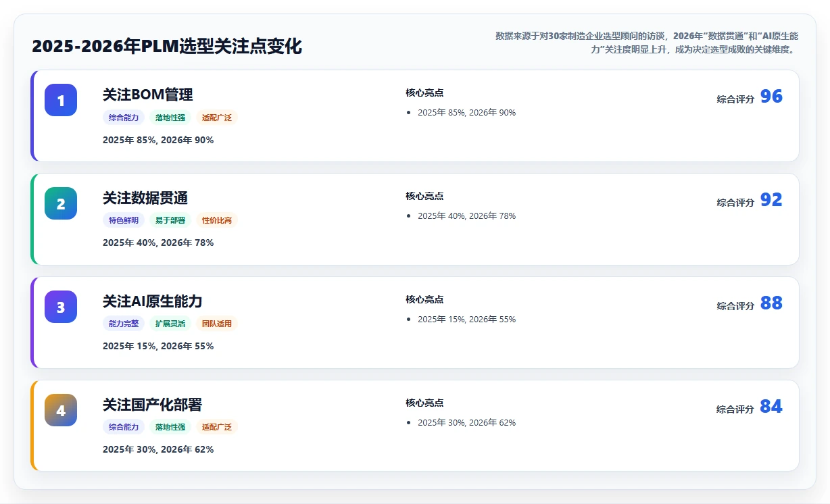830x504 pixels.
Task: Click 核心亮点 label in the BOM管理 card
Action: click(x=424, y=93)
